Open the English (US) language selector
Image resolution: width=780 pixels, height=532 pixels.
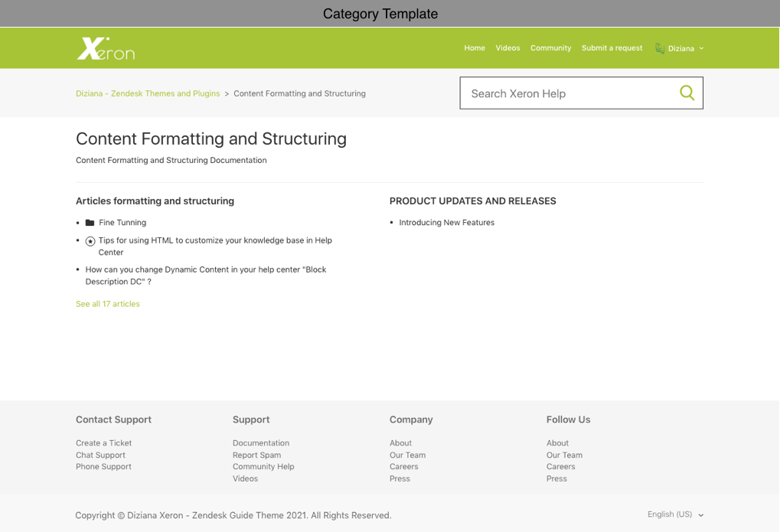pyautogui.click(x=675, y=514)
